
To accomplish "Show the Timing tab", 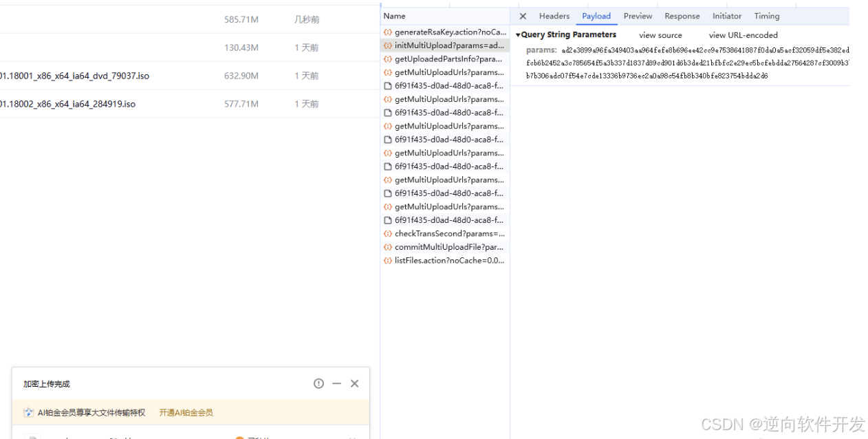I will (x=767, y=16).
